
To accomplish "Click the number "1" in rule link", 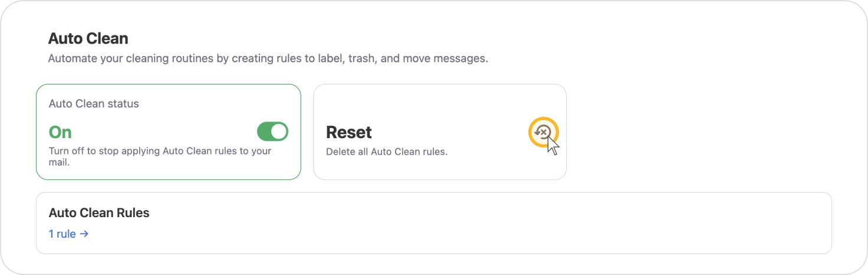I will click(x=51, y=234).
